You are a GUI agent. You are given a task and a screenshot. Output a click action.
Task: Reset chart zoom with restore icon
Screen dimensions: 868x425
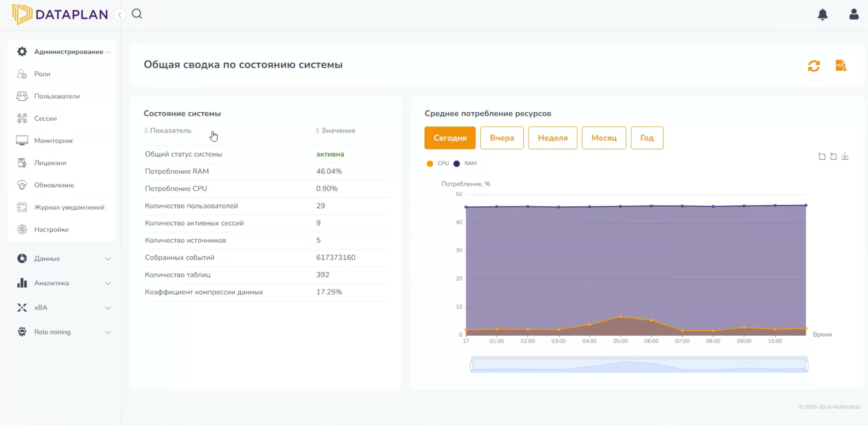pos(833,156)
